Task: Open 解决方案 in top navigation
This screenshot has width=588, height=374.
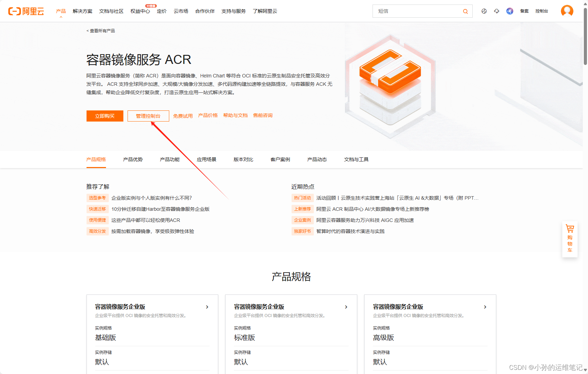Action: 83,11
